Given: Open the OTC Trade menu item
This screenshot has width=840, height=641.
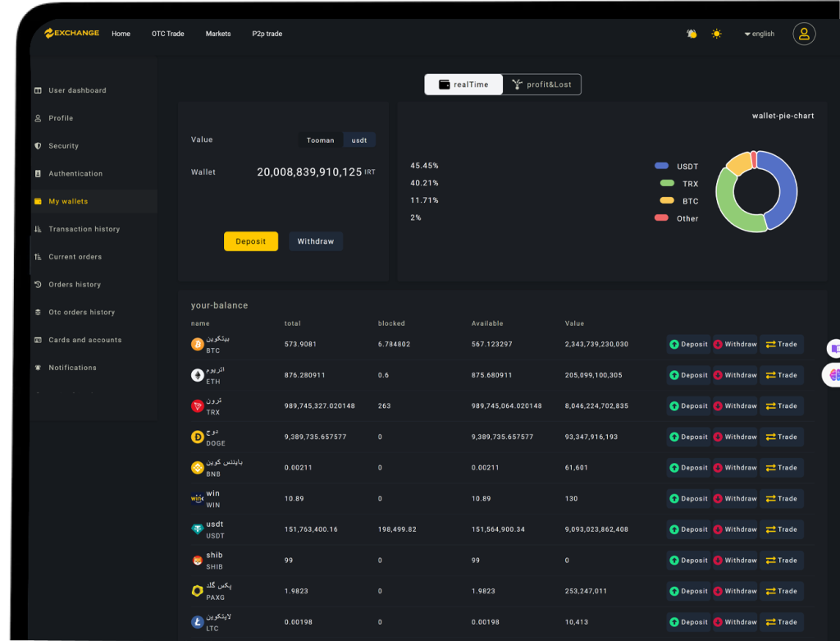Looking at the screenshot, I should pyautogui.click(x=167, y=34).
